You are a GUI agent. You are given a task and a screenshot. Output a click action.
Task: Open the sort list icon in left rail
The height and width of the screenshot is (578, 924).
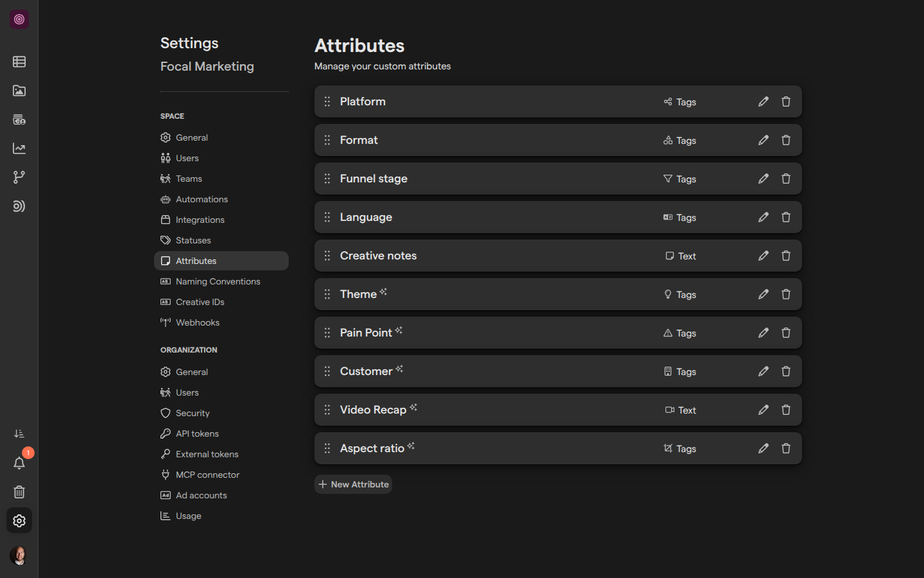coord(19,434)
